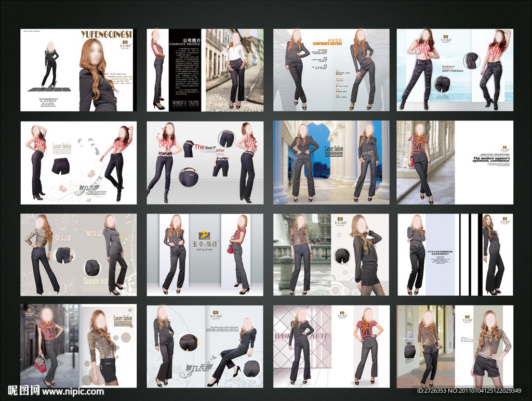Select the YUFENGQINGSI cover spread
This screenshot has width=532, height=401.
click(78, 70)
